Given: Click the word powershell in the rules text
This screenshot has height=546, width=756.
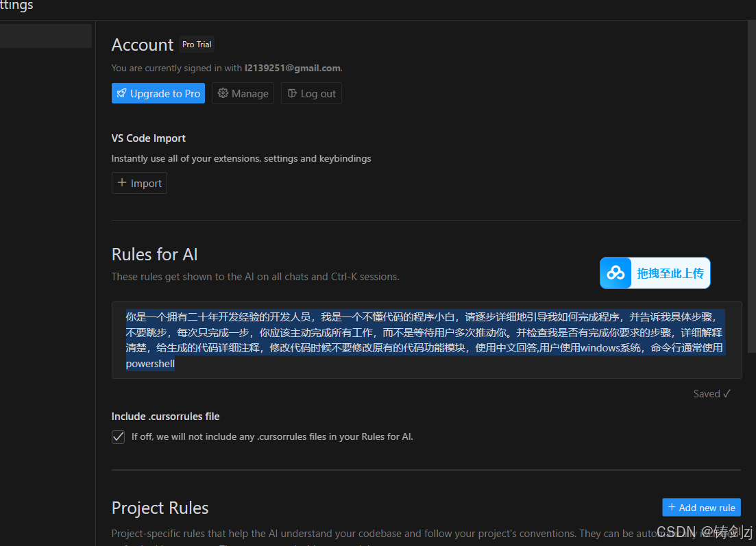Looking at the screenshot, I should click(x=150, y=364).
